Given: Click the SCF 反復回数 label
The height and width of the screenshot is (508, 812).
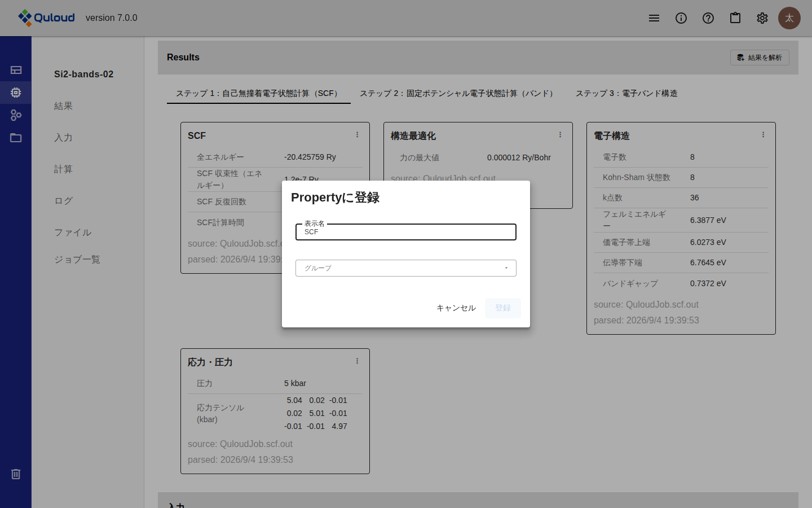Looking at the screenshot, I should click(x=222, y=202).
